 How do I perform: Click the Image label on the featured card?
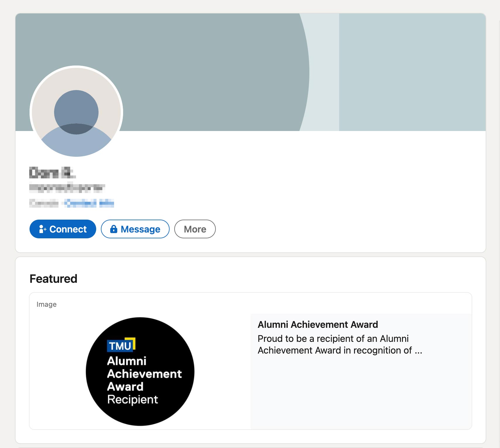46,304
